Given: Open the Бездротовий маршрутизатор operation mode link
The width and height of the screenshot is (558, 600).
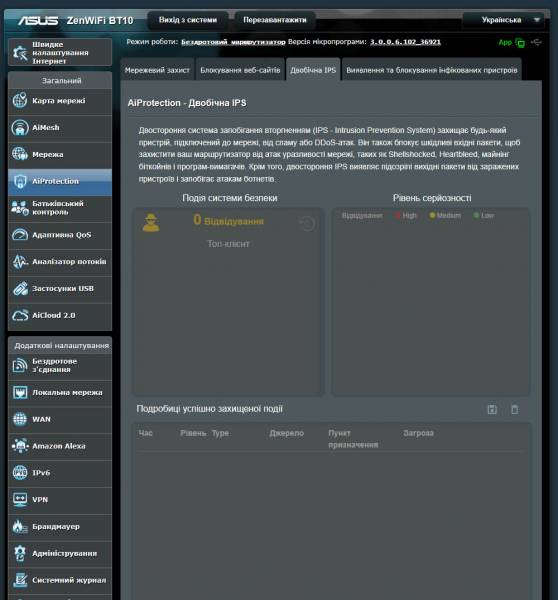Looking at the screenshot, I should click(x=233, y=42).
